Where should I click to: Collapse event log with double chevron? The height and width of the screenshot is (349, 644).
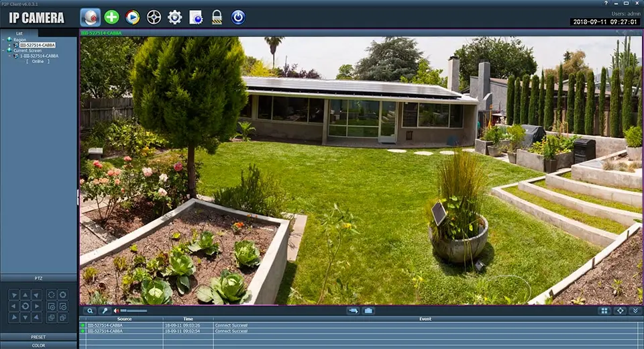click(x=635, y=311)
